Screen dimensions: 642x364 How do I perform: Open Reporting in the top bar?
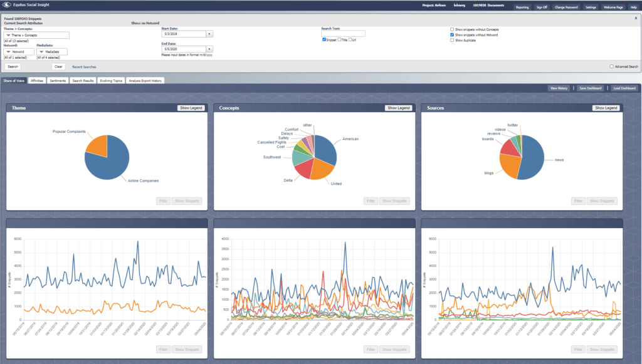522,7
